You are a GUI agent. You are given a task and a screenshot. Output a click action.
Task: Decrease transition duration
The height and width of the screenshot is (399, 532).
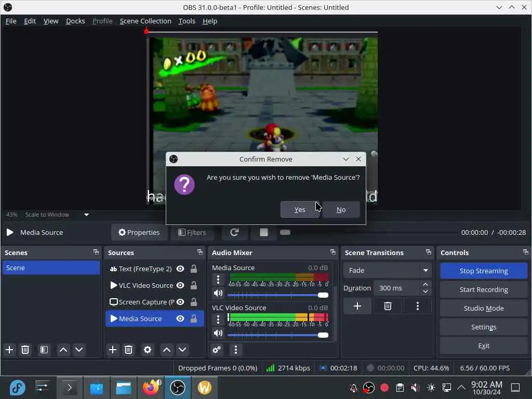pos(425,292)
